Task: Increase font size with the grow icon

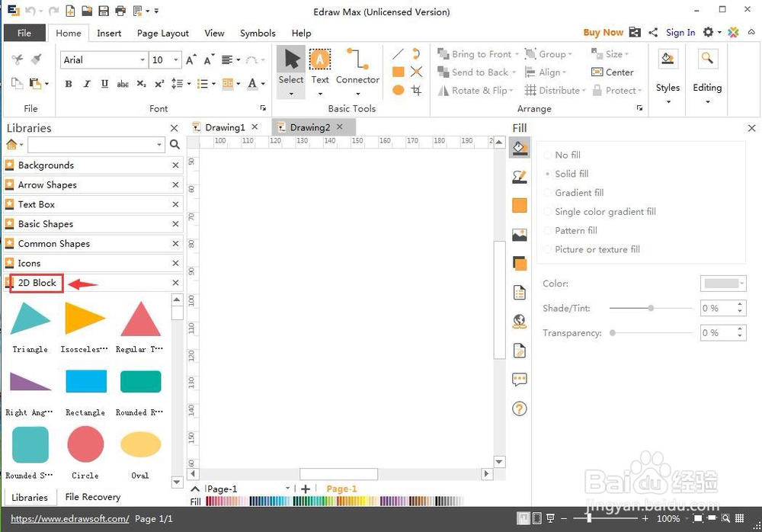Action: [191, 59]
